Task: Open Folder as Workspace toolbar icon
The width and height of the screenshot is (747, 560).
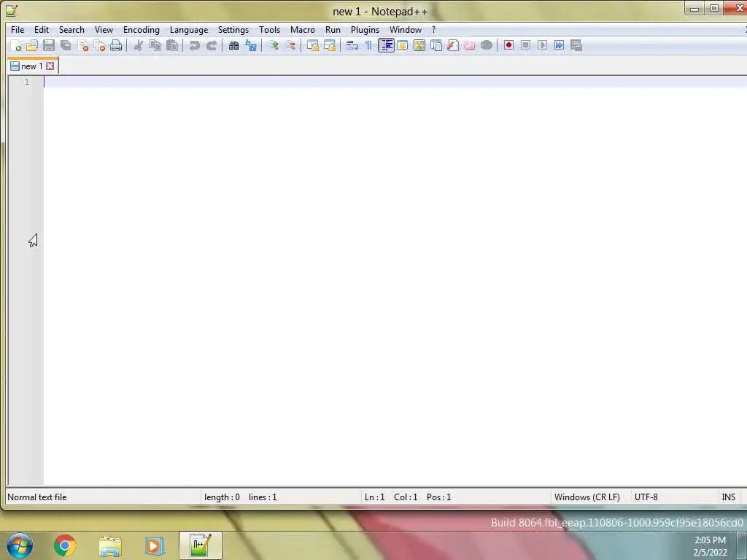Action: (470, 46)
